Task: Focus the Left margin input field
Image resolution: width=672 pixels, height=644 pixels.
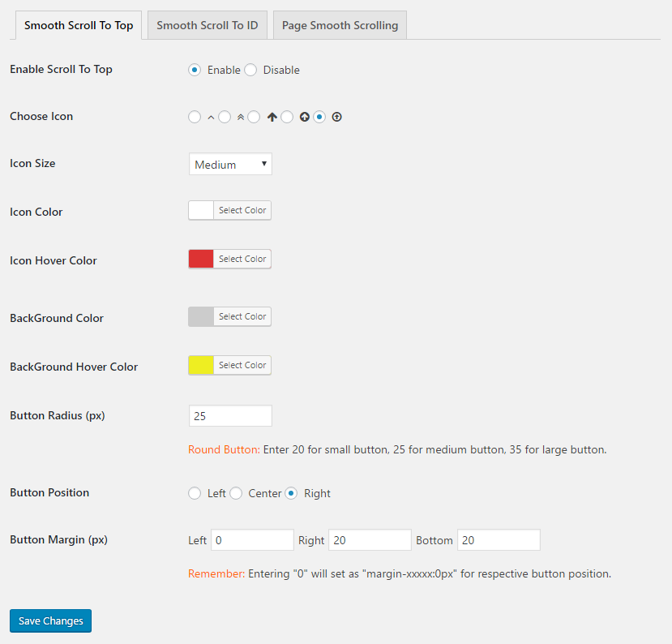Action: pyautogui.click(x=252, y=540)
